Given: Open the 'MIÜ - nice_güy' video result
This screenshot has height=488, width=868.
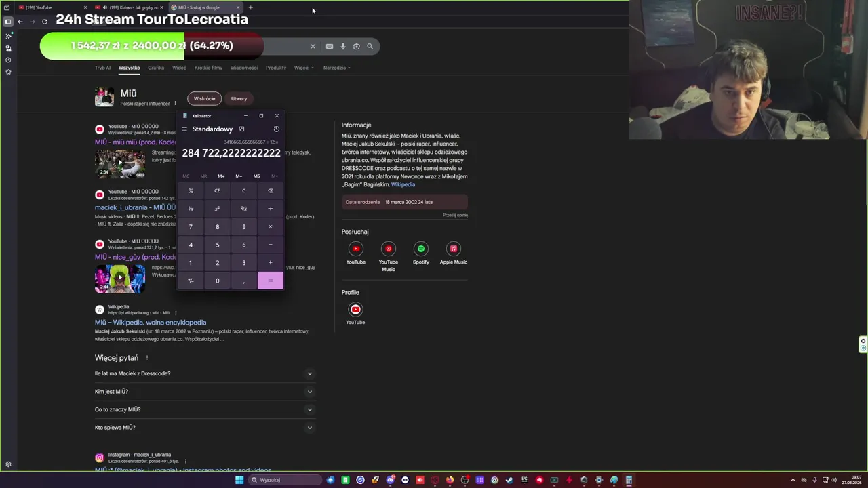Looking at the screenshot, I should pyautogui.click(x=136, y=257).
